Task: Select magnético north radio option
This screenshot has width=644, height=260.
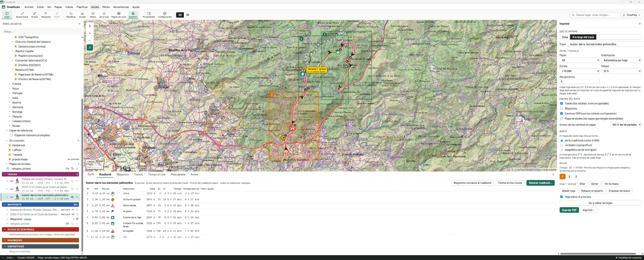Action: 562,150
